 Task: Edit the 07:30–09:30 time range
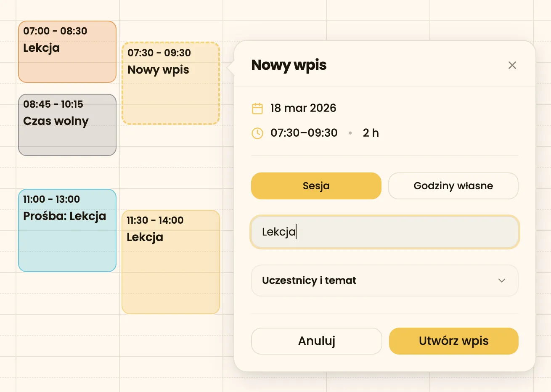(x=304, y=133)
